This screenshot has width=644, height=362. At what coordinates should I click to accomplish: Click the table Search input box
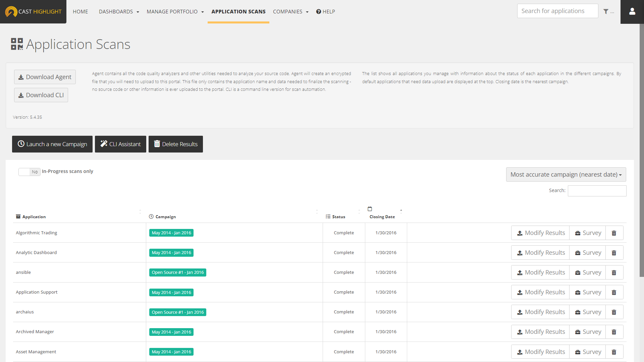[x=597, y=191]
